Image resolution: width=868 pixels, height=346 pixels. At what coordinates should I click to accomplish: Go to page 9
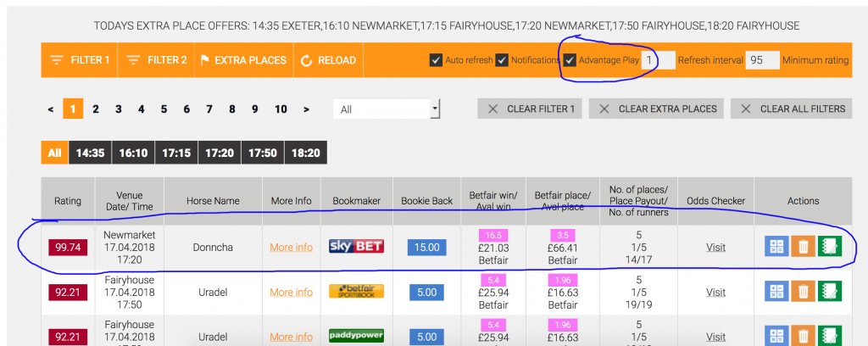(254, 109)
